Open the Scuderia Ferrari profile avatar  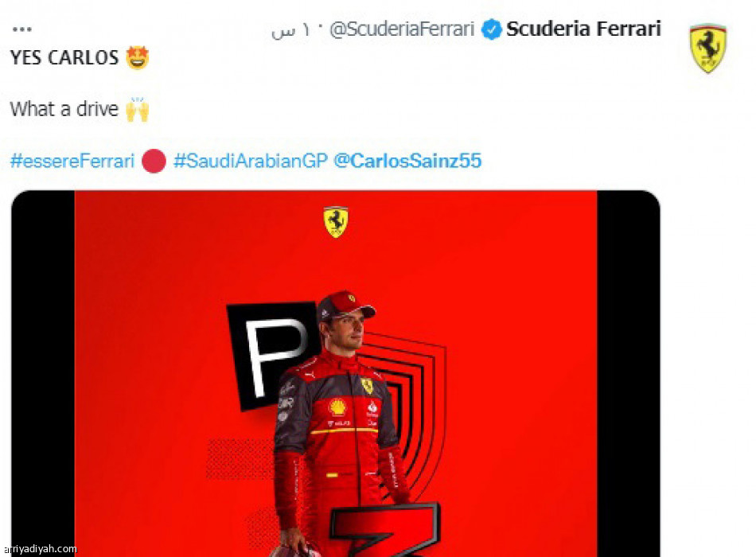coord(707,49)
